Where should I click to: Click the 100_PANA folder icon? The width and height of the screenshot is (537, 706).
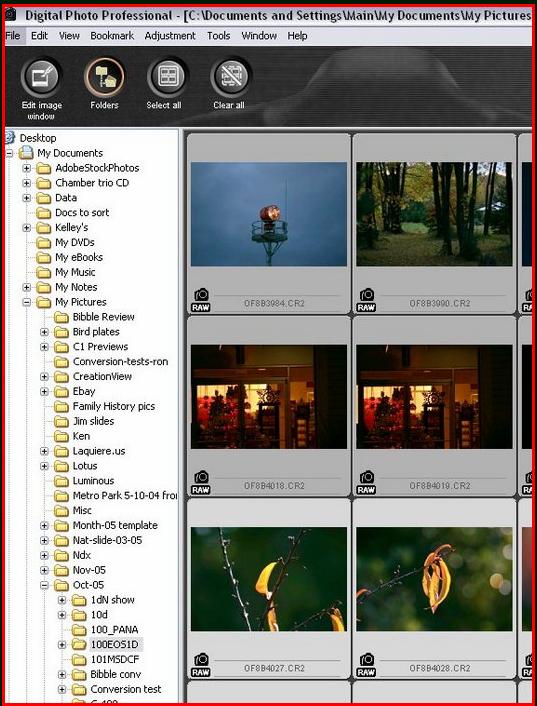click(79, 630)
